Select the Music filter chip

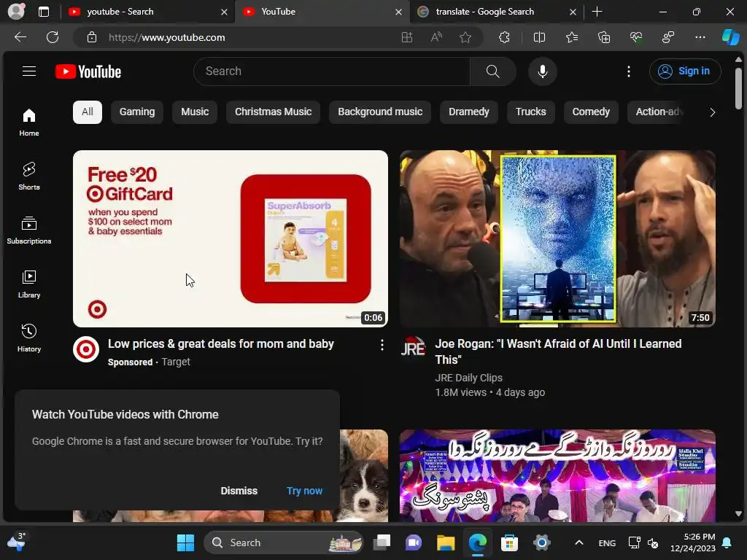point(194,112)
